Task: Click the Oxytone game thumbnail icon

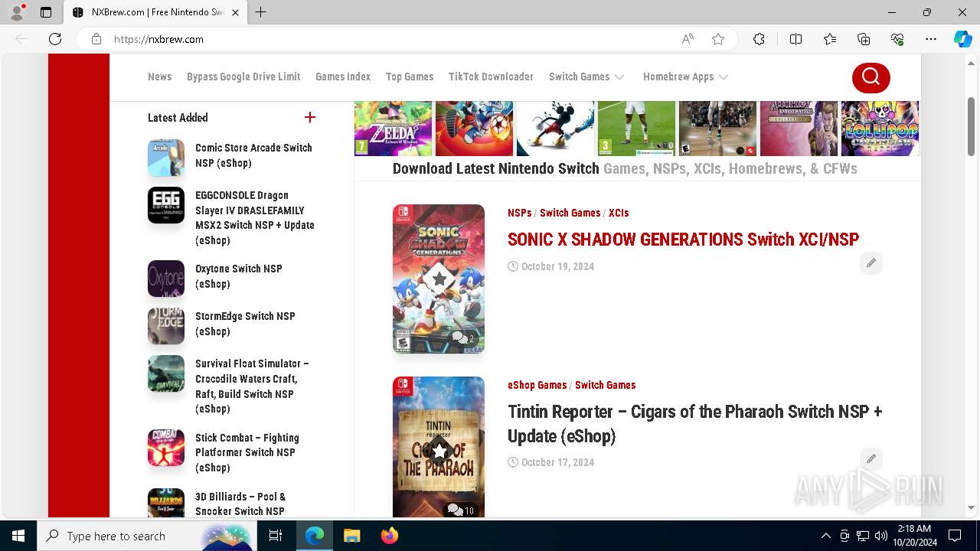Action: point(166,279)
